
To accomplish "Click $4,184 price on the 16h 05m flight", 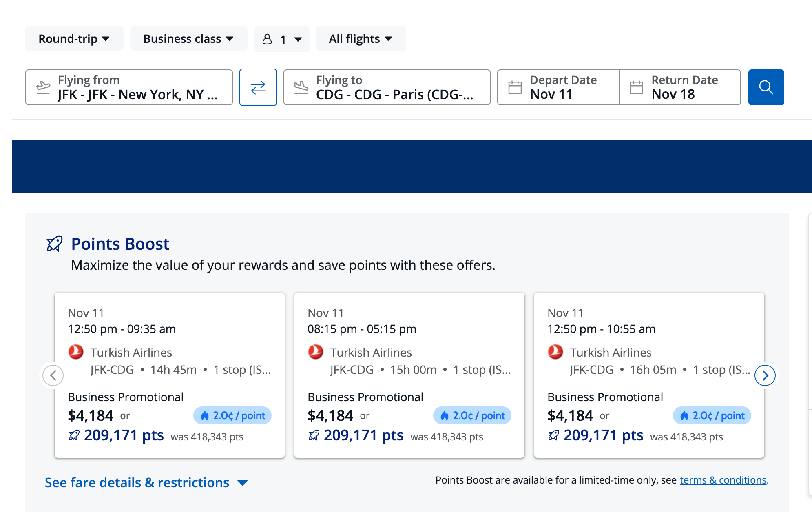I will tap(570, 416).
